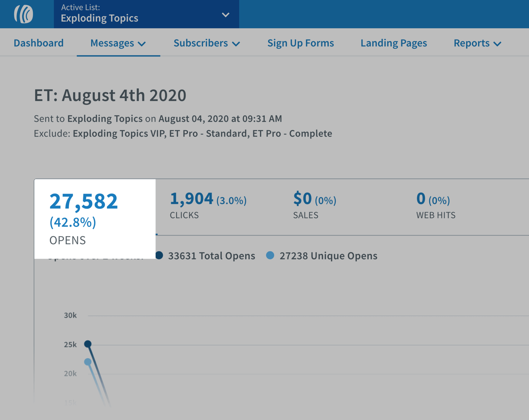Click the 33631 Total Opens legend label
The width and height of the screenshot is (529, 420).
pos(211,256)
